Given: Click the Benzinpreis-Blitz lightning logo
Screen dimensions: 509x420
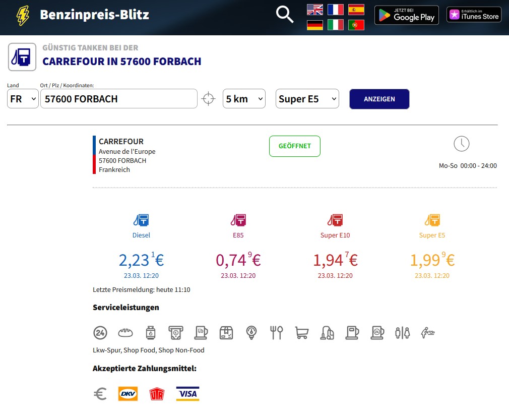Looking at the screenshot, I should (23, 15).
